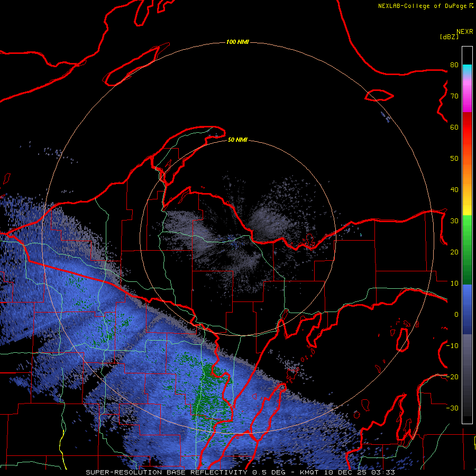
Task: Click the 40 dBZ scale value
Action: [x=454, y=190]
